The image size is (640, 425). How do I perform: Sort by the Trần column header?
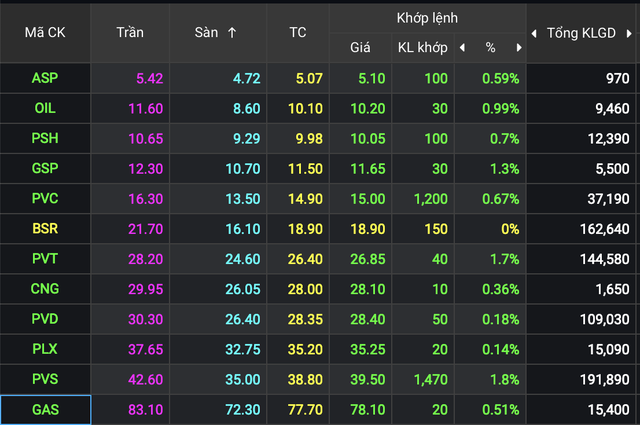[129, 32]
